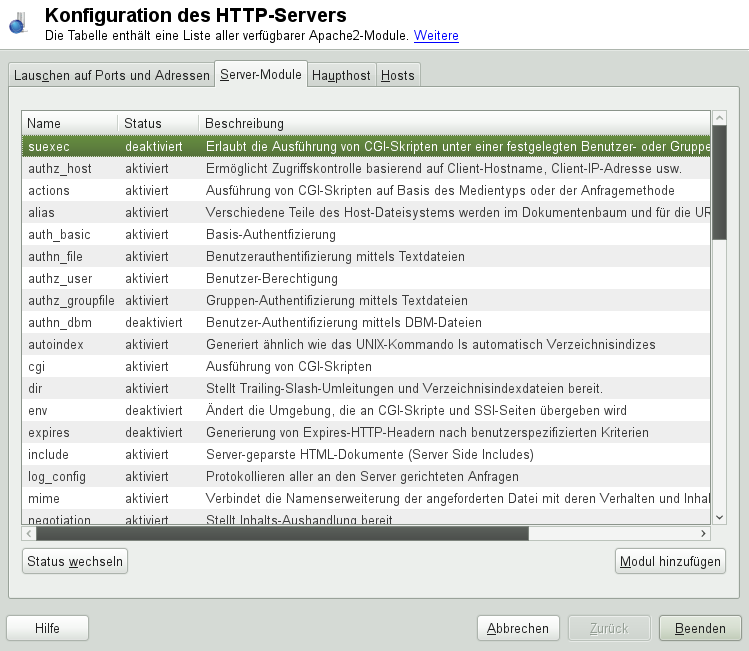The height and width of the screenshot is (651, 749).
Task: Select the autoindex module row
Action: (366, 344)
